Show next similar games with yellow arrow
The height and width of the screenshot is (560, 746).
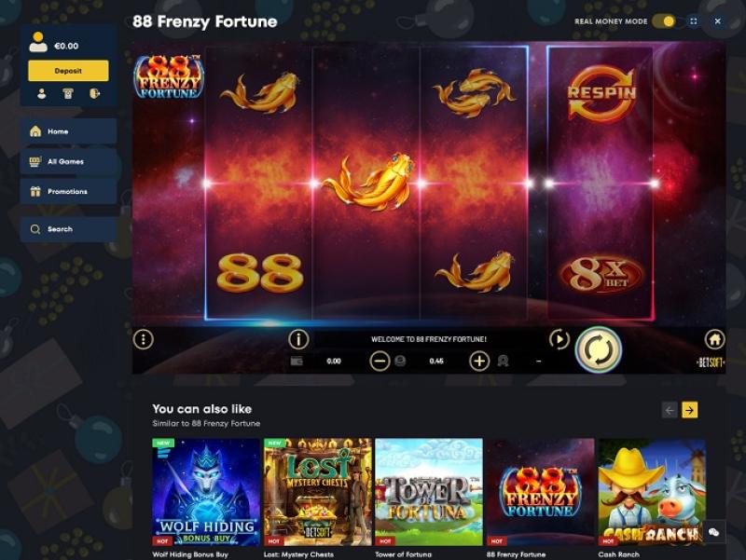pyautogui.click(x=690, y=410)
